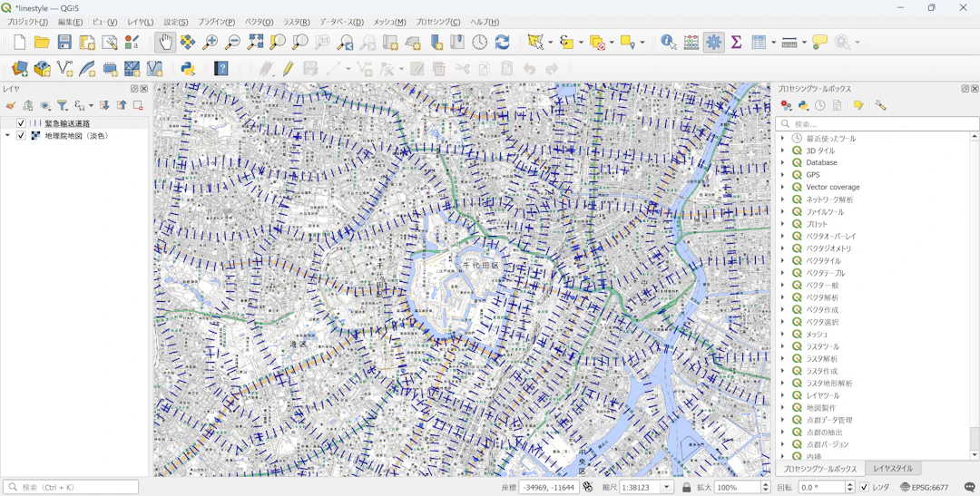
Task: Click the Zoom Full extent icon
Action: pyautogui.click(x=255, y=43)
